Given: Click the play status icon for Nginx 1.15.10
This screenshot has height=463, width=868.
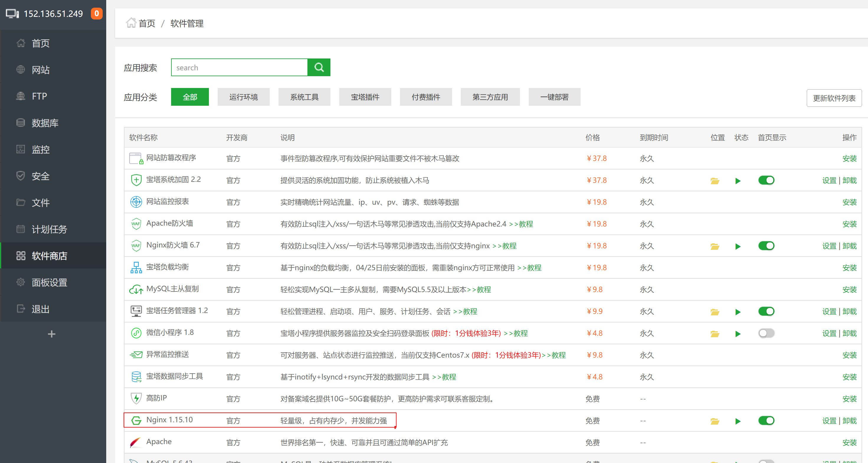Looking at the screenshot, I should 738,421.
